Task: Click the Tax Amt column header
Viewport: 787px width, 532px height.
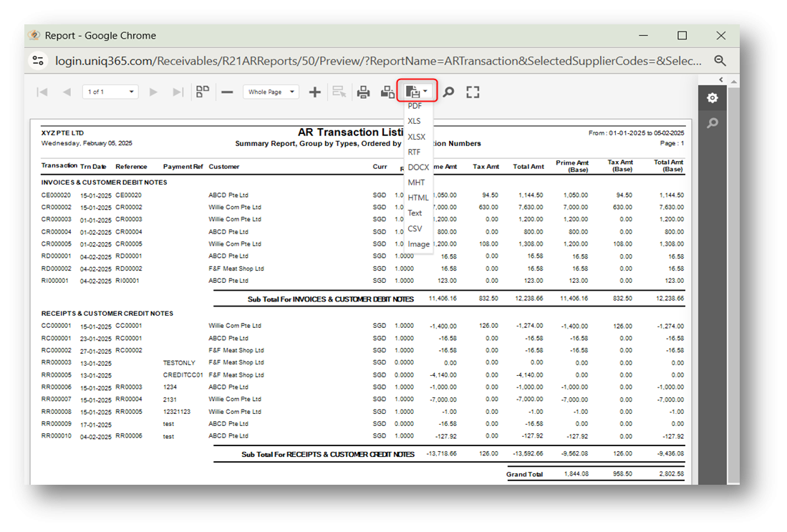Action: [486, 167]
